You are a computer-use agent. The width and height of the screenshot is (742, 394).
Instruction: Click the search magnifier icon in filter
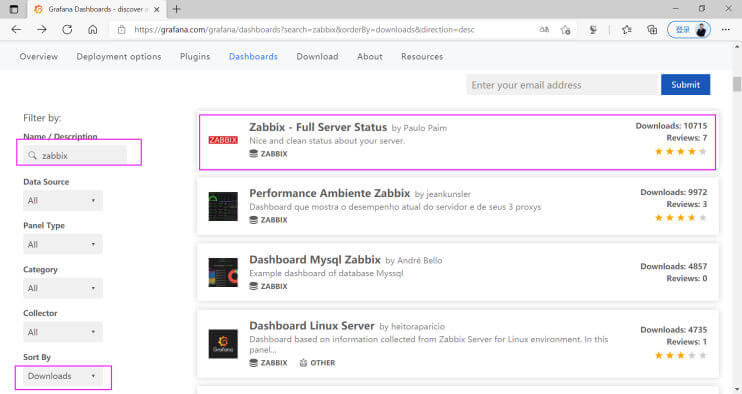click(x=32, y=155)
